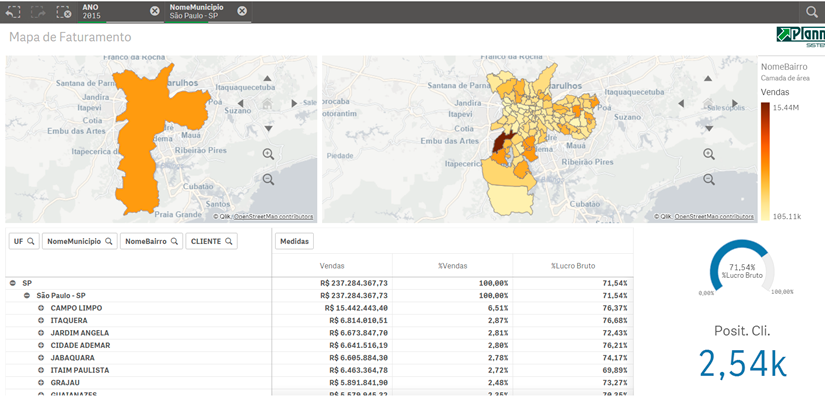Image resolution: width=825 pixels, height=399 pixels.
Task: Zoom in on the left map
Action: 268,154
